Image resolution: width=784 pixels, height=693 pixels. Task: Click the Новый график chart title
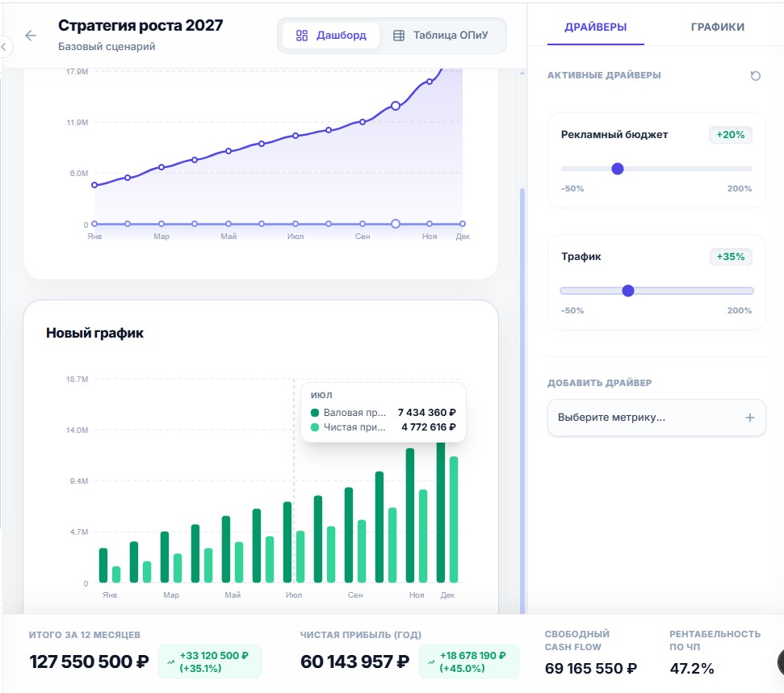[x=95, y=333]
